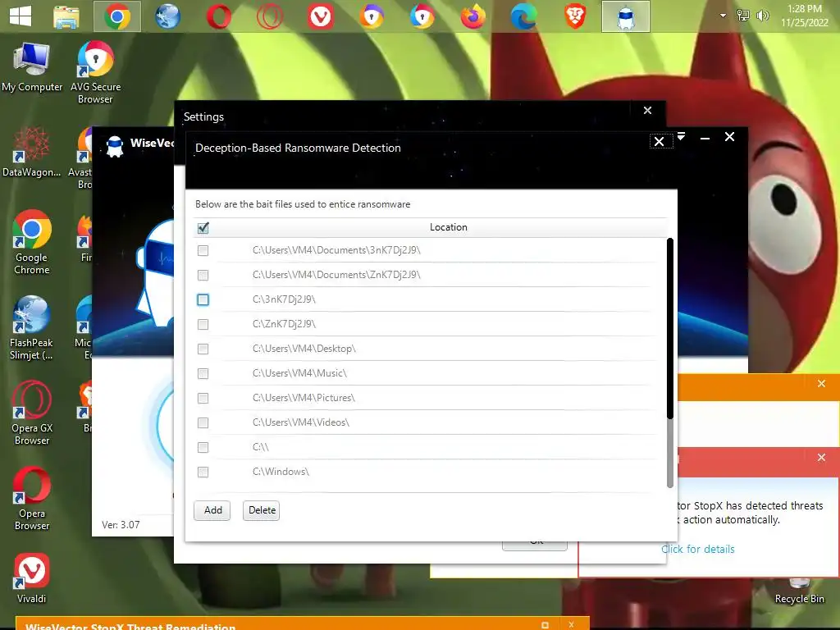Select path C:\Users\VM4\Documents\3nK7Dj2J9\
840x630 pixels.
coord(336,250)
